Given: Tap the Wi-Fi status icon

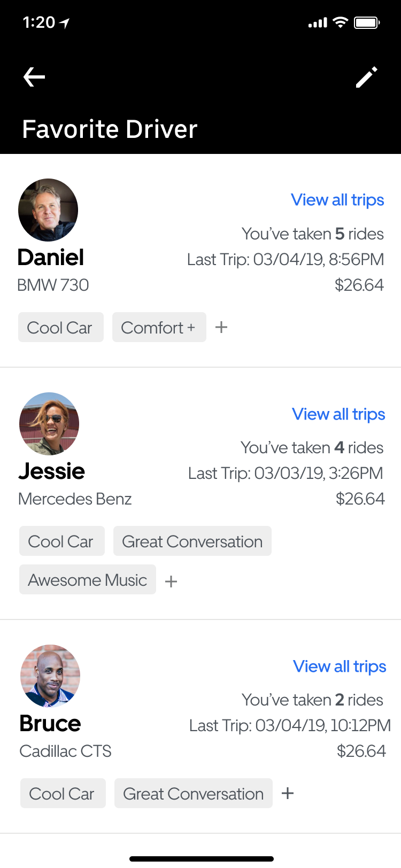Looking at the screenshot, I should pos(340,22).
